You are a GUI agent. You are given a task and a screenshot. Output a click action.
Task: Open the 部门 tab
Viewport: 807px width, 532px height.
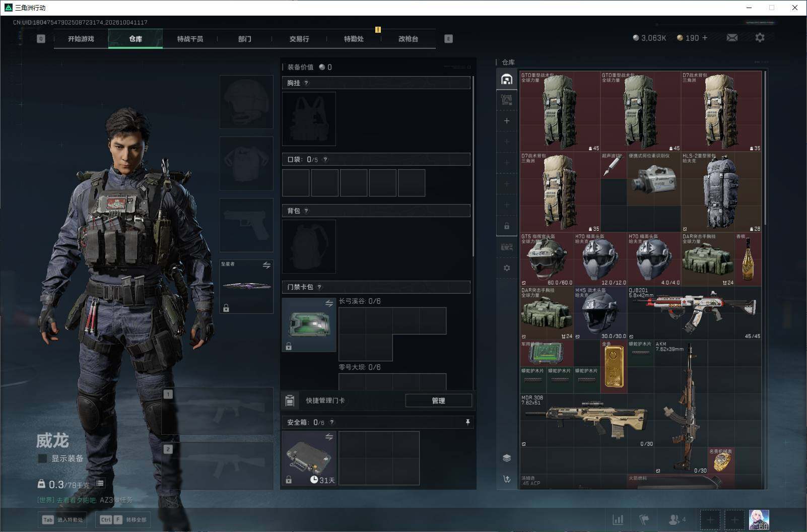tap(245, 39)
